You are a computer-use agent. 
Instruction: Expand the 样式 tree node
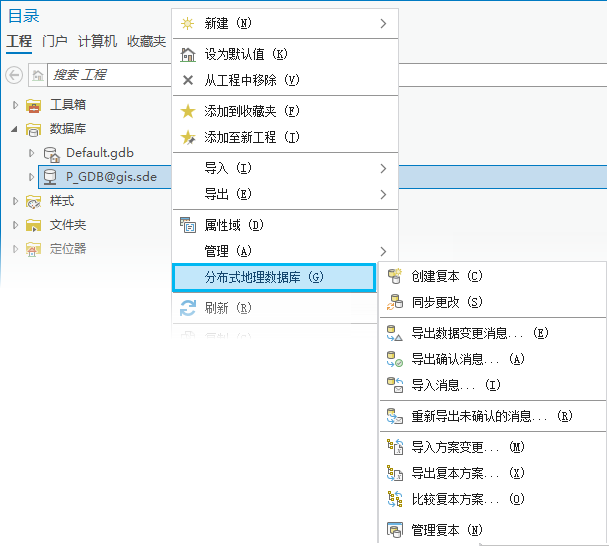[x=15, y=201]
